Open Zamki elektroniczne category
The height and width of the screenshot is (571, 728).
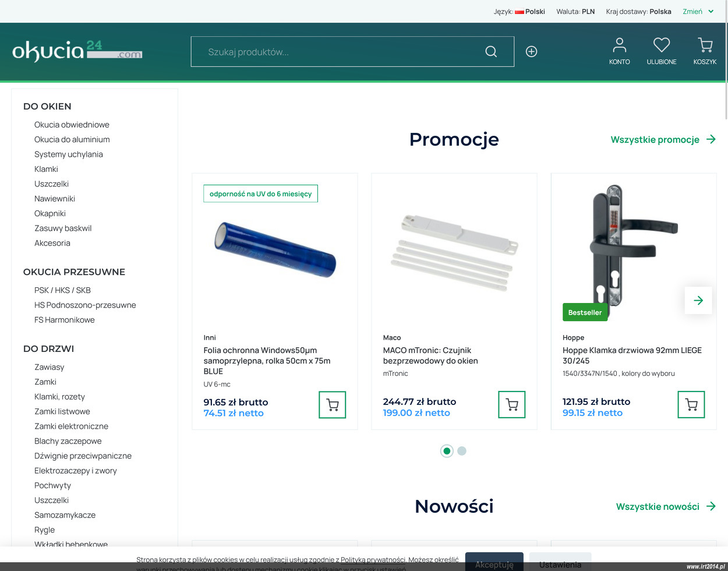(x=71, y=427)
